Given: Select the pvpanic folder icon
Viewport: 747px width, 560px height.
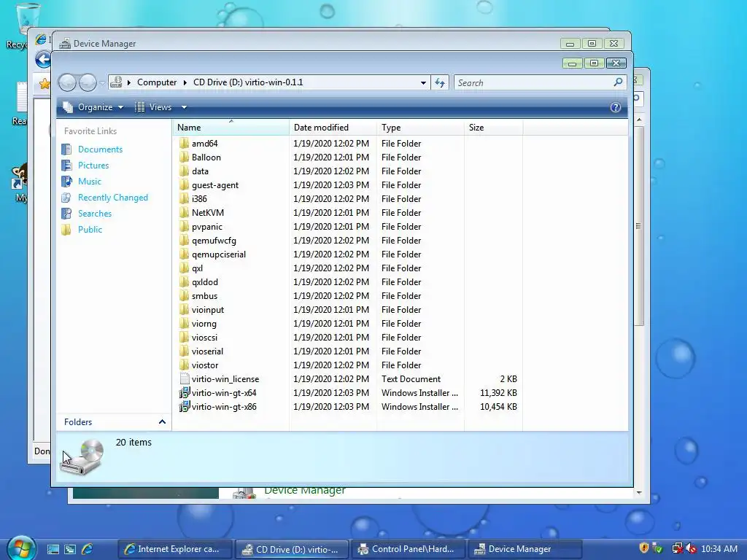Looking at the screenshot, I should 184,227.
